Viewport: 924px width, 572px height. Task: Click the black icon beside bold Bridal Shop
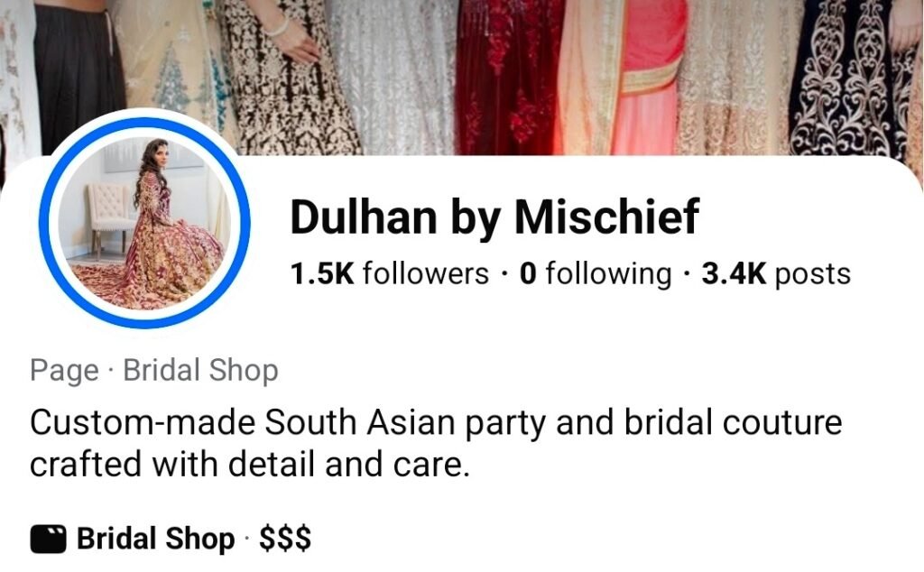tap(48, 539)
